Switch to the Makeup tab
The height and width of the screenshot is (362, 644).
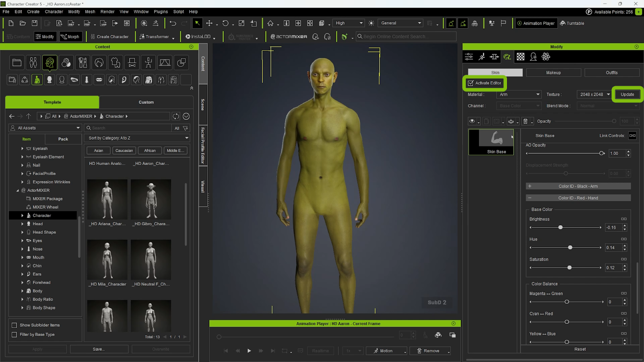pyautogui.click(x=553, y=73)
